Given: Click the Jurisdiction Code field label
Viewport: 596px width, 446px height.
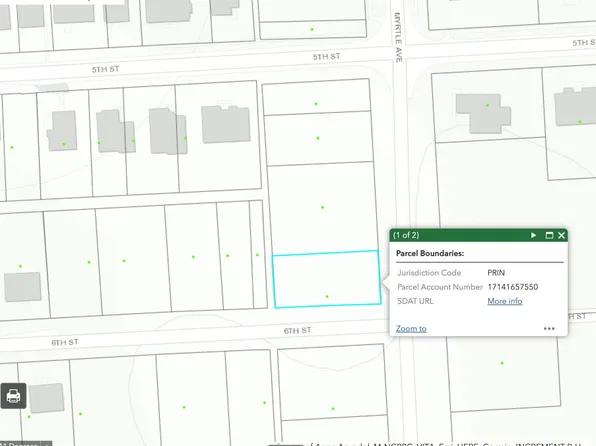Looking at the screenshot, I should (x=429, y=273).
